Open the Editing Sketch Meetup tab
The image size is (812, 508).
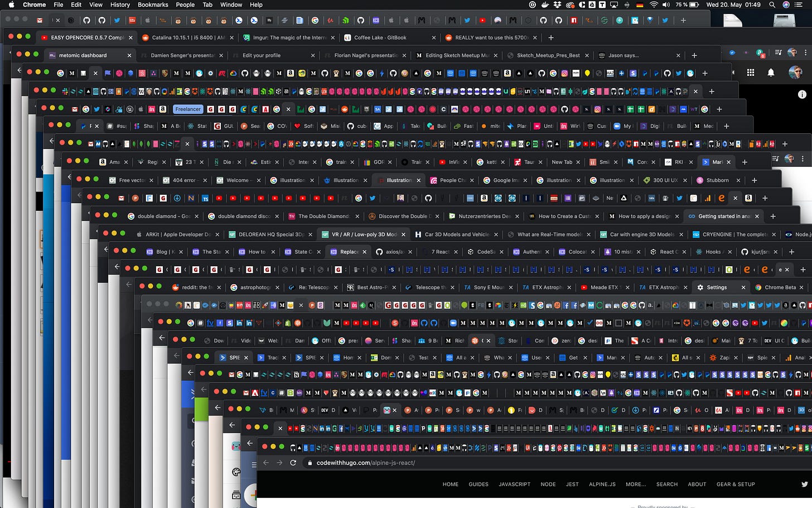(456, 55)
